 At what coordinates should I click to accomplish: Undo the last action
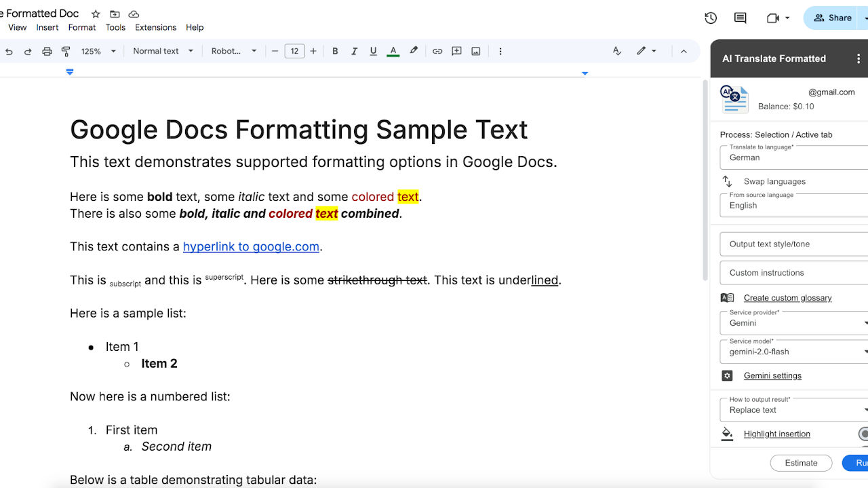[9, 52]
